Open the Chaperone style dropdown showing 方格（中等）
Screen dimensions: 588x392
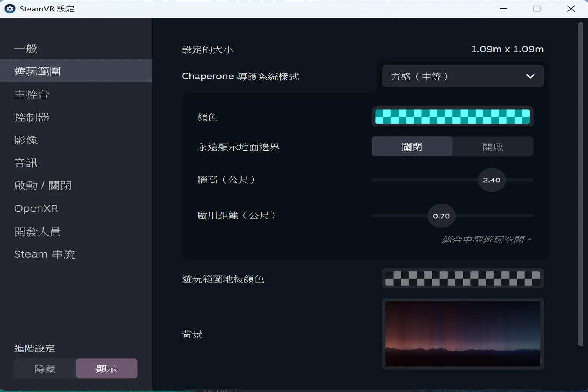tap(462, 76)
